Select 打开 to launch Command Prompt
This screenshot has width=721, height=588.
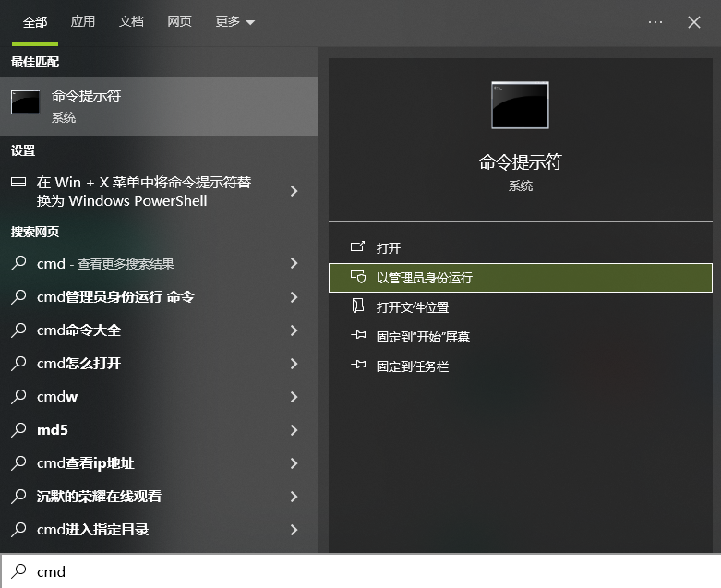pyautogui.click(x=520, y=248)
